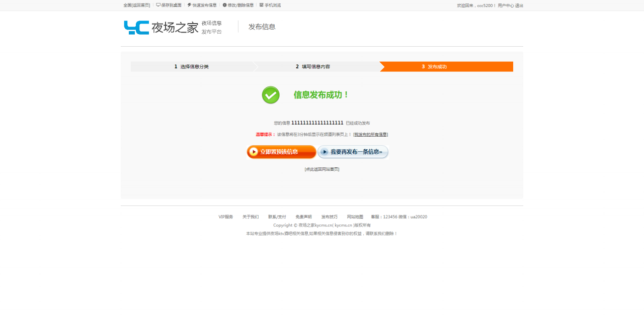This screenshot has height=320, width=644.
Task: Click 点此返回网站首页 link
Action: point(322,169)
